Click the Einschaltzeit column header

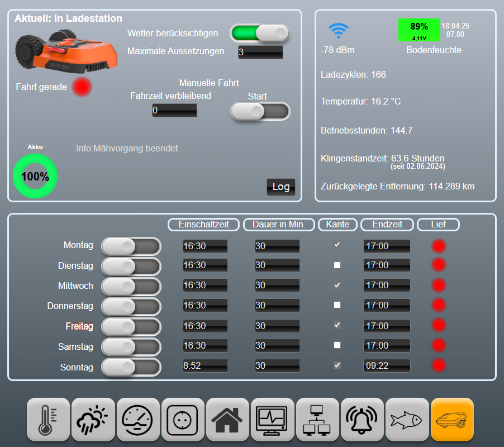click(203, 224)
